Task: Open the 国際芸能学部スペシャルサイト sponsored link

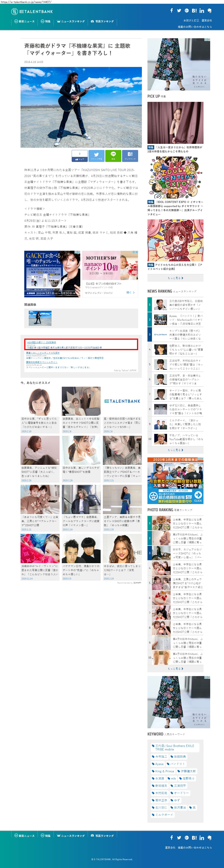Action: [x=42, y=362]
